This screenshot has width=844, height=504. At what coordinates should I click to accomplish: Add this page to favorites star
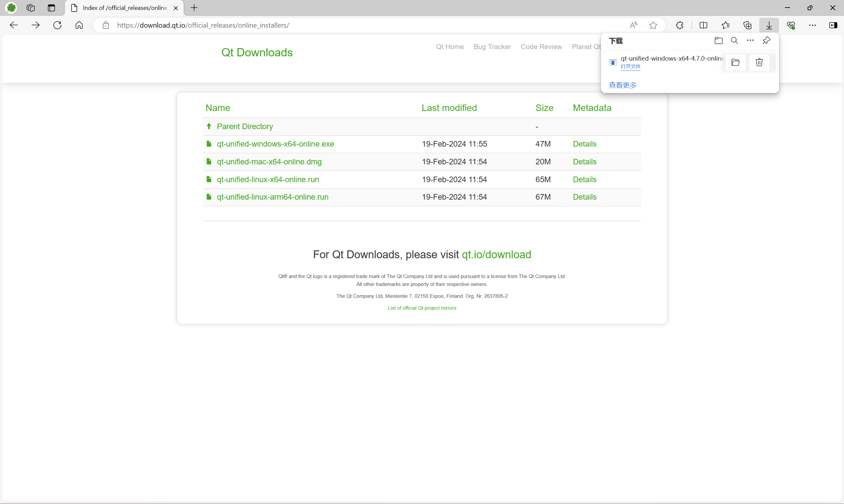[653, 25]
